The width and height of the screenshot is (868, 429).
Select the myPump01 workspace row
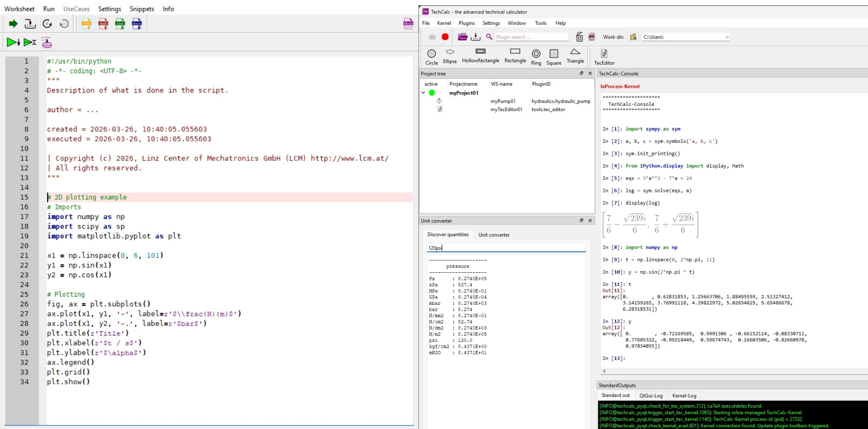[507, 101]
